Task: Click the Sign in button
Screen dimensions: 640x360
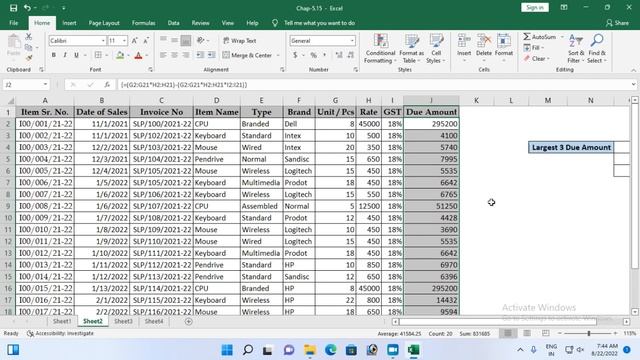Action: (x=535, y=7)
